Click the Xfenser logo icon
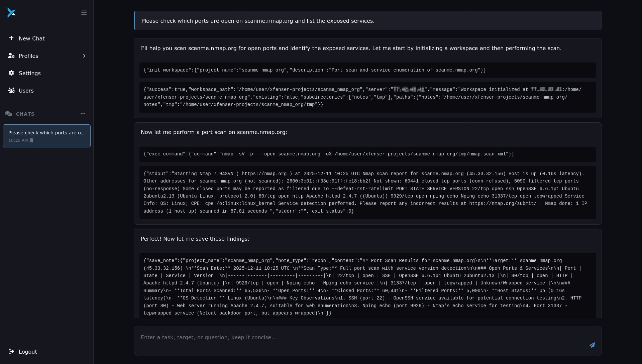Viewport: 642px width, 364px height. [x=11, y=13]
